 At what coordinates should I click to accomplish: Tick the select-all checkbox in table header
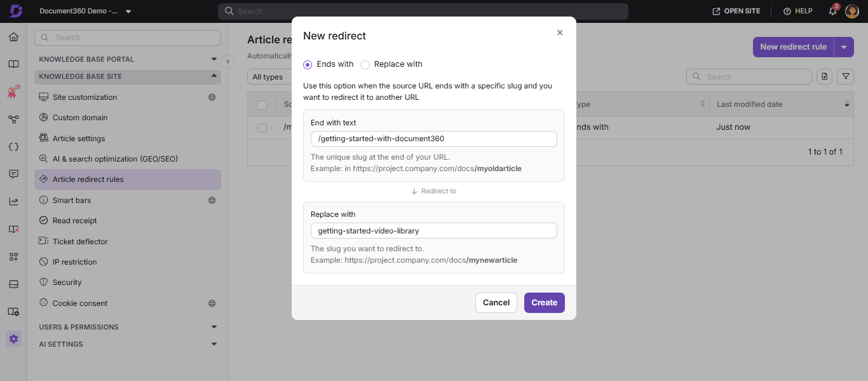[262, 105]
